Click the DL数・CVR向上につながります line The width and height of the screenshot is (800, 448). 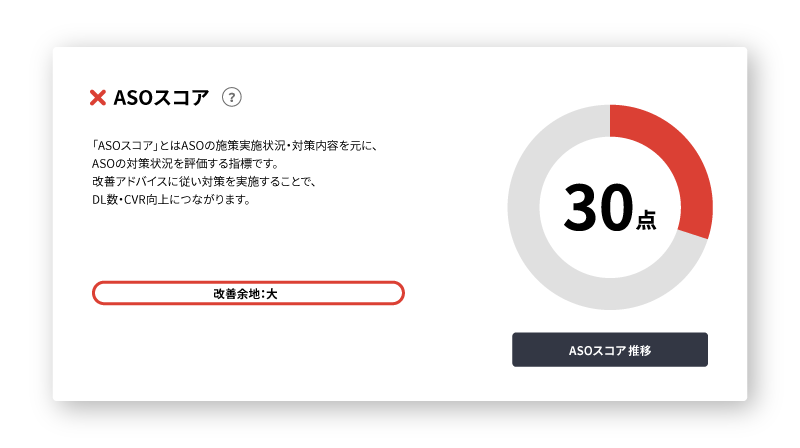(171, 200)
